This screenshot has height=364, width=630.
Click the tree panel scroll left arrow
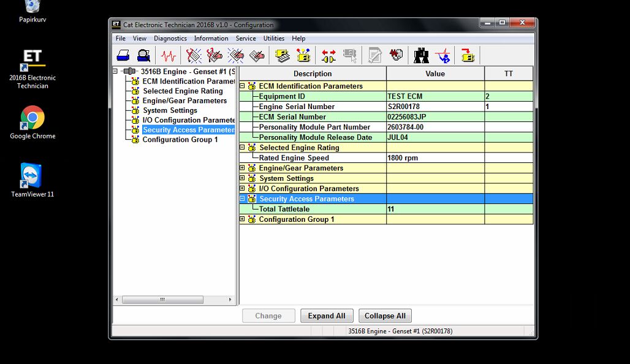[x=117, y=300]
